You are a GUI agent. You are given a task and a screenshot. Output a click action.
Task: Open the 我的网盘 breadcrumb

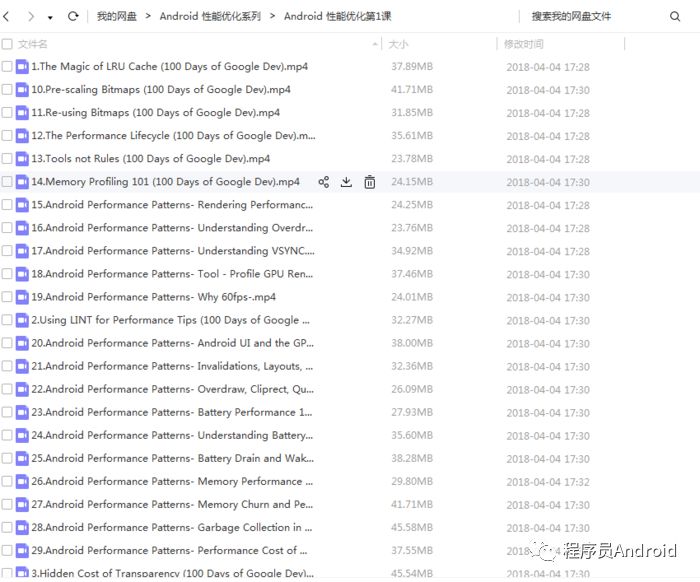[x=117, y=17]
